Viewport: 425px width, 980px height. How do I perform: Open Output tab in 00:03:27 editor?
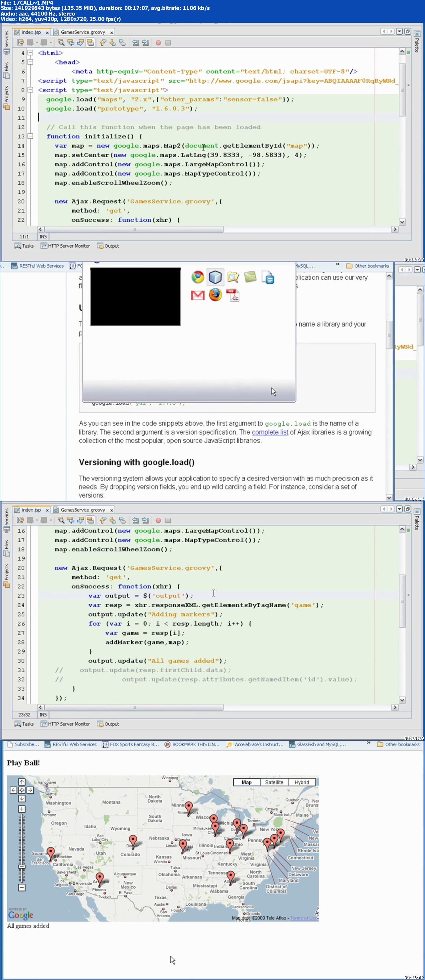click(108, 246)
